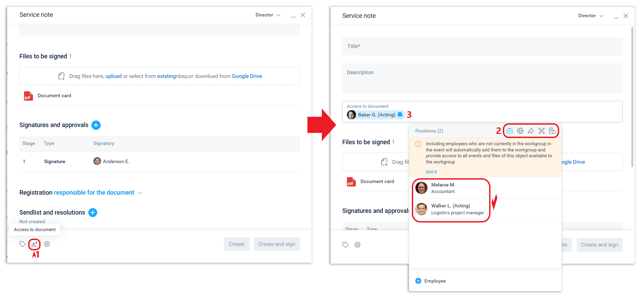Image resolution: width=644 pixels, height=297 pixels.
Task: Select Walker L. (Acting) from list
Action: pyautogui.click(x=451, y=209)
